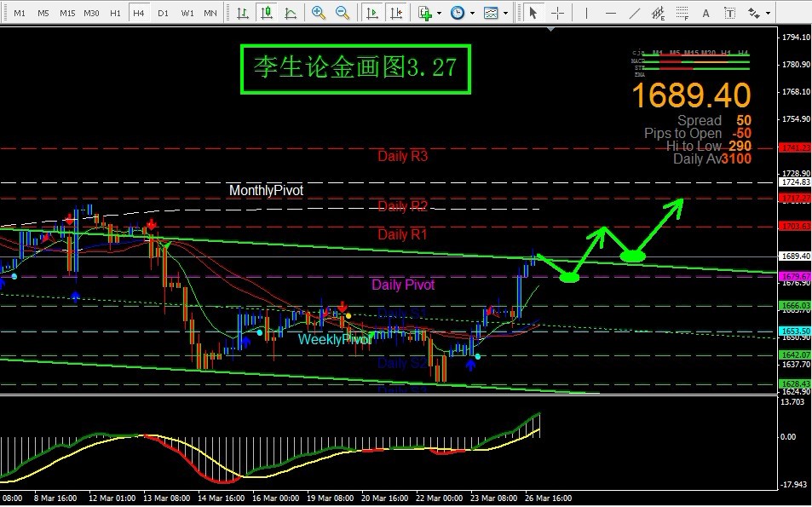This screenshot has height=507, width=812.
Task: Click the MN monthly timeframe button
Action: (210, 14)
